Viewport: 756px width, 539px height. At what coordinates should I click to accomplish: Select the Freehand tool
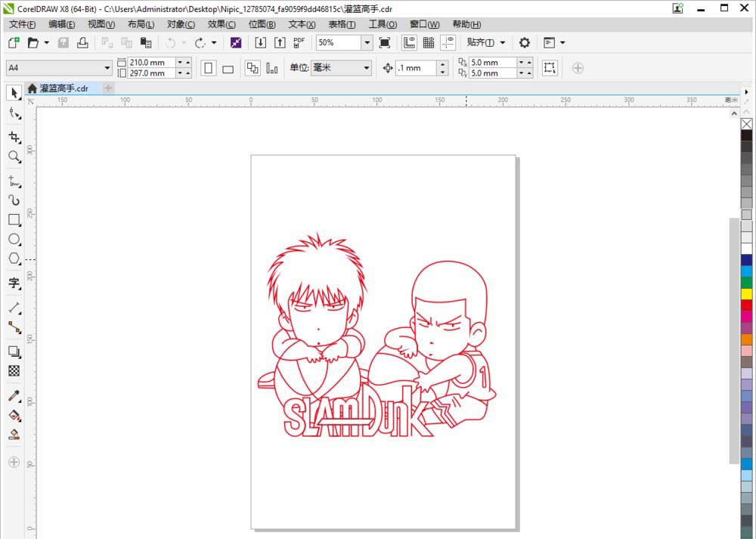tap(14, 181)
